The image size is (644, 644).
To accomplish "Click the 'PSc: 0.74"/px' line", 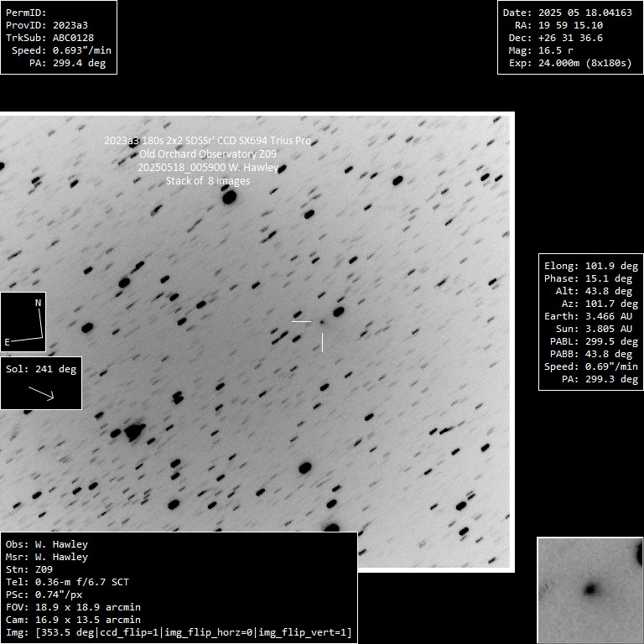I will pos(44,595).
